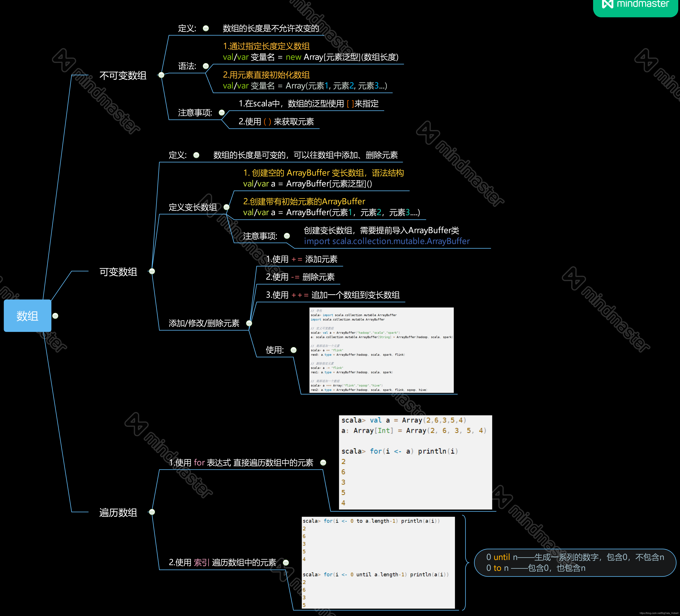Open the ArrayBuffer usage code image
The height and width of the screenshot is (616, 680).
click(381, 350)
